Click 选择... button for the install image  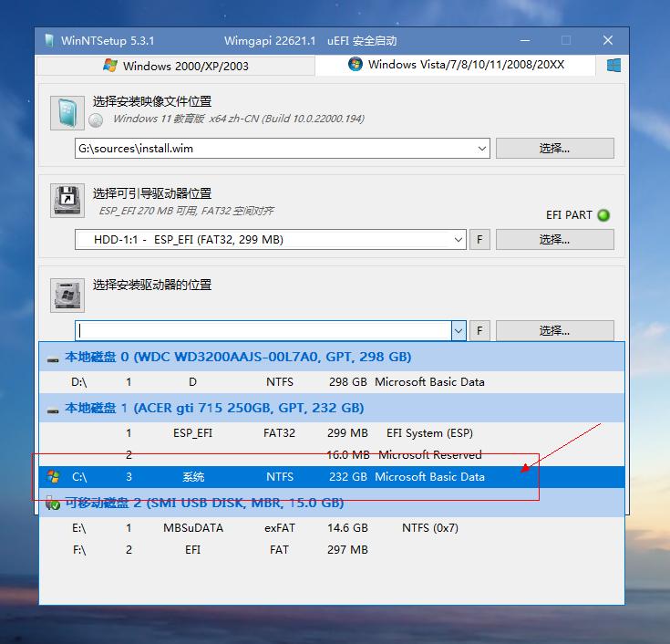554,148
